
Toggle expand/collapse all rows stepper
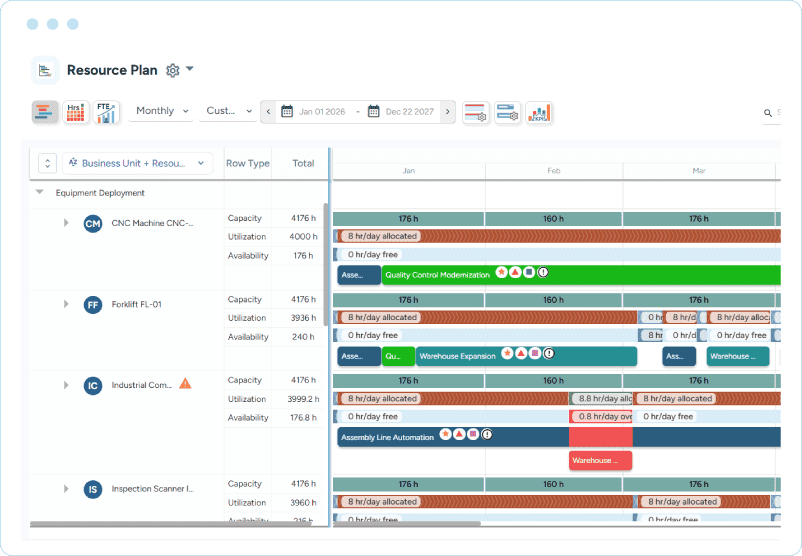pos(48,163)
